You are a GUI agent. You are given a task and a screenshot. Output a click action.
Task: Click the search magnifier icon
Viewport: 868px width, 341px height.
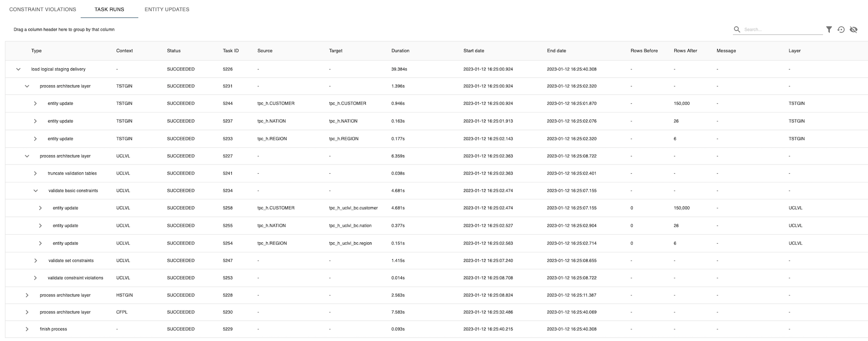(737, 30)
